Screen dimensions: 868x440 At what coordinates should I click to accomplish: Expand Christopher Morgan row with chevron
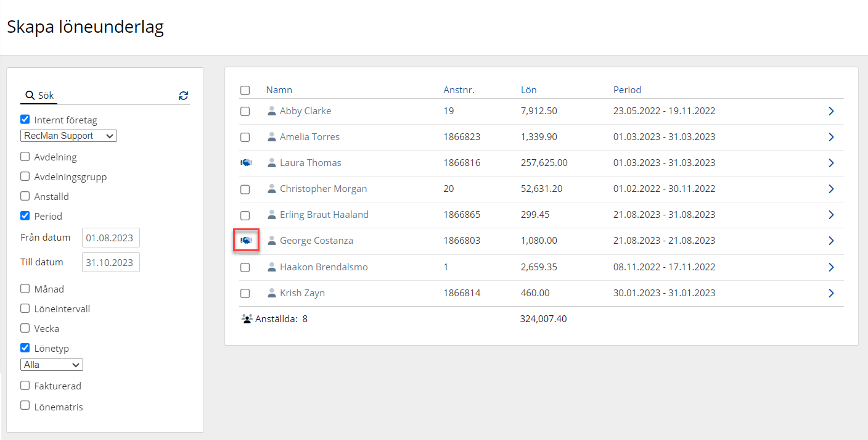pyautogui.click(x=831, y=189)
